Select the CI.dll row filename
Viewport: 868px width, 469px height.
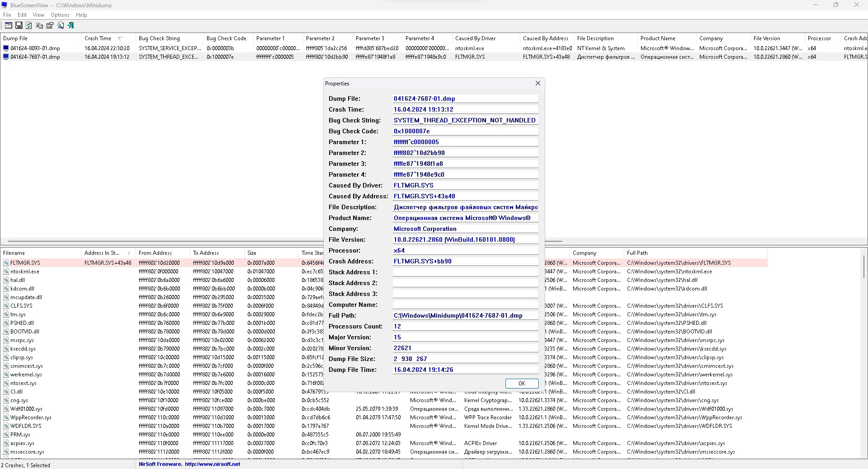pos(16,392)
